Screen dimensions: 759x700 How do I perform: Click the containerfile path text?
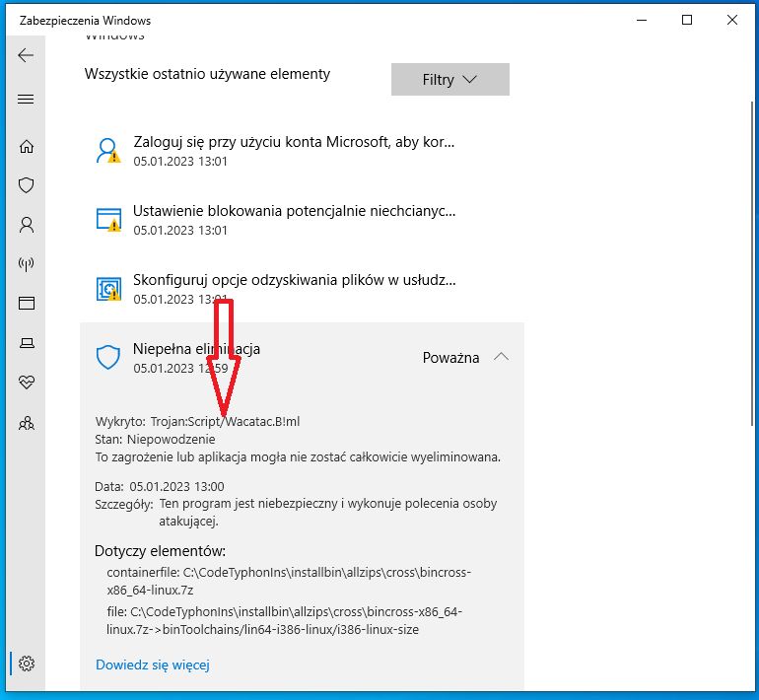coord(289,581)
